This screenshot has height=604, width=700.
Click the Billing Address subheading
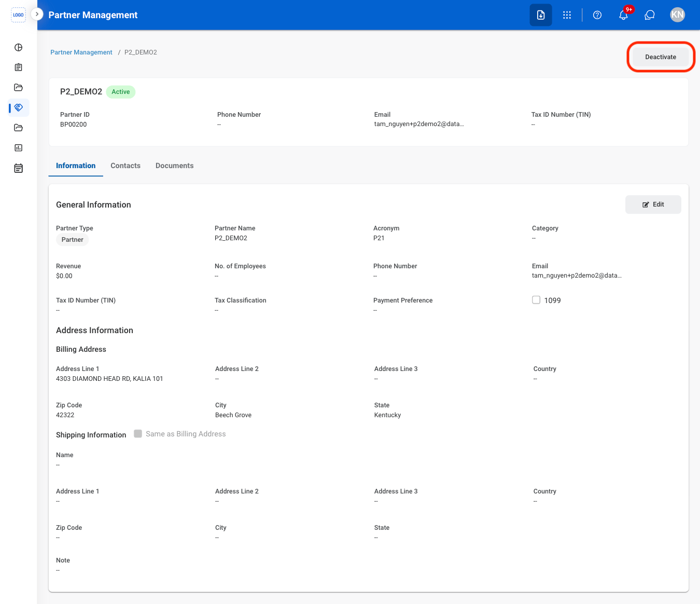click(x=81, y=349)
